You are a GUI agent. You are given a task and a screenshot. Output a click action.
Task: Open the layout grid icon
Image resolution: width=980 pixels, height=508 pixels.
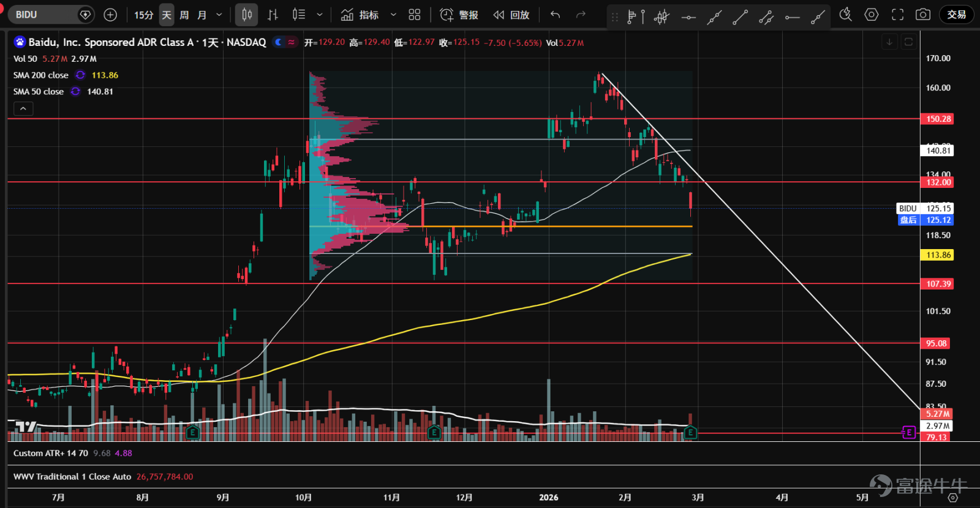pos(415,15)
